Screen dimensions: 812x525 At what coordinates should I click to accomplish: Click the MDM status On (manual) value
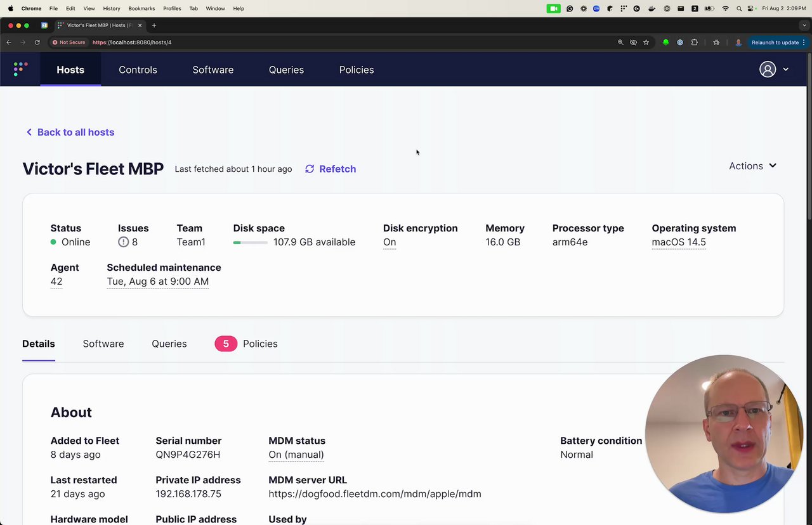pyautogui.click(x=296, y=455)
